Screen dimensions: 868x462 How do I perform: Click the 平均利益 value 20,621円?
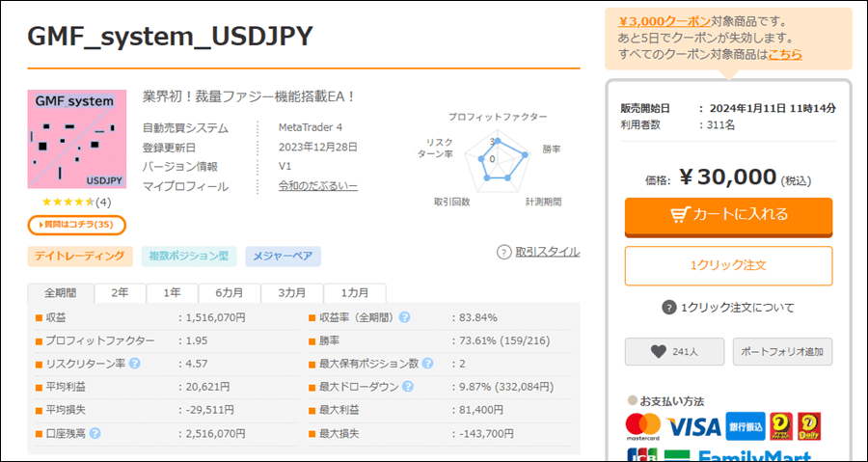click(x=207, y=387)
